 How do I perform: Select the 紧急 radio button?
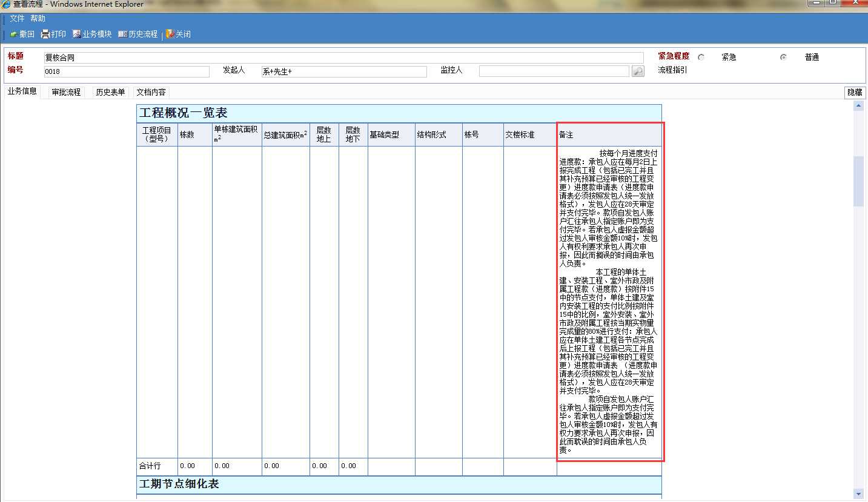(x=701, y=58)
